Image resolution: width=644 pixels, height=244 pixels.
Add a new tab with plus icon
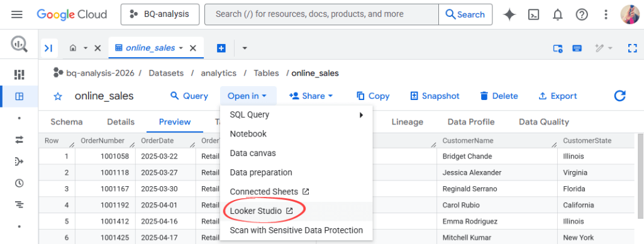pos(221,48)
